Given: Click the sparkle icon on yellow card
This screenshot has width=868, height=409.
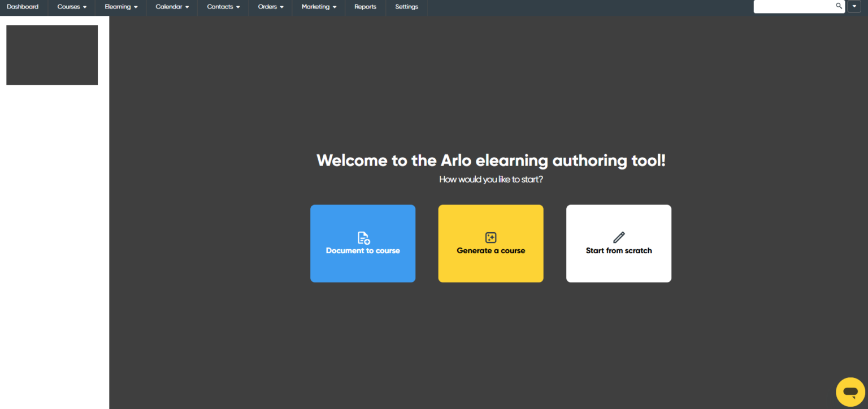Looking at the screenshot, I should 491,238.
